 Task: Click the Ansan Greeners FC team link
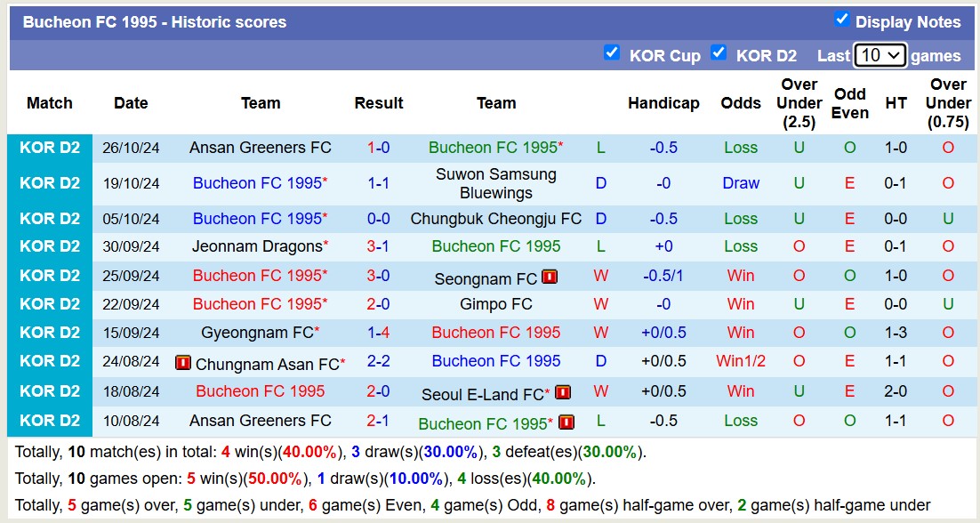click(260, 148)
